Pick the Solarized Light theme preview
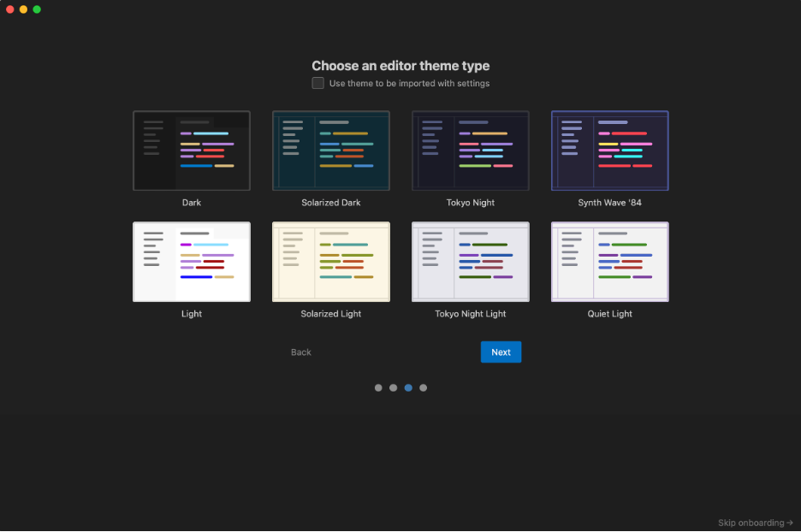 pyautogui.click(x=331, y=262)
